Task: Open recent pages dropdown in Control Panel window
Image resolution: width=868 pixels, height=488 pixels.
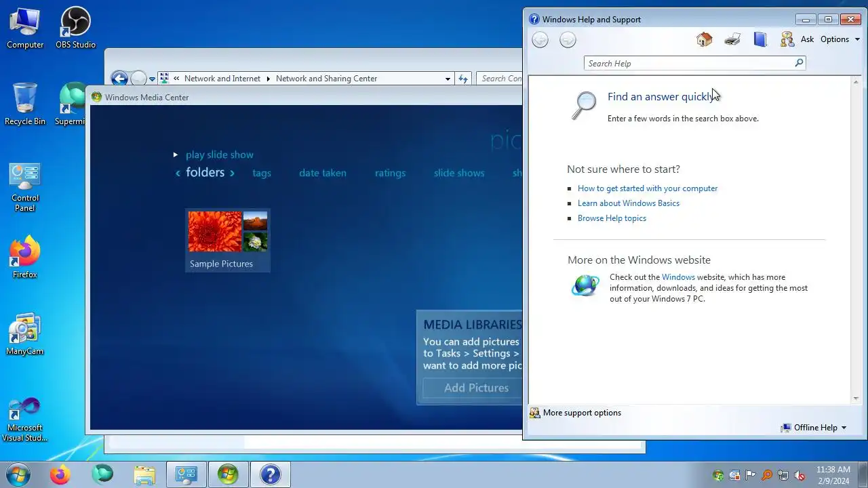Action: point(153,79)
